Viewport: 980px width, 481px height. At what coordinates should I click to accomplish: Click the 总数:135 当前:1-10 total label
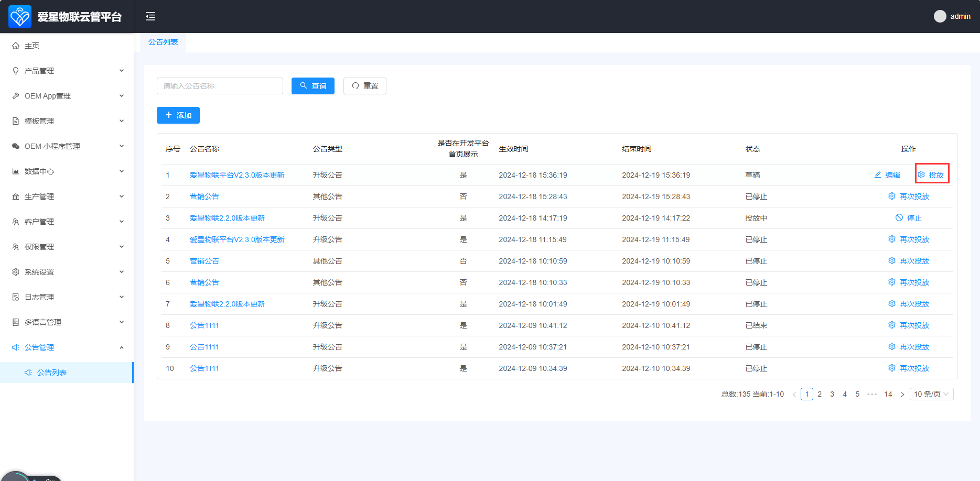[752, 394]
